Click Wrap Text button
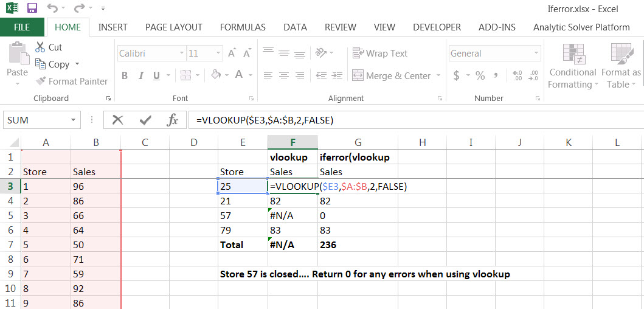This screenshot has height=309, width=644. pos(380,54)
